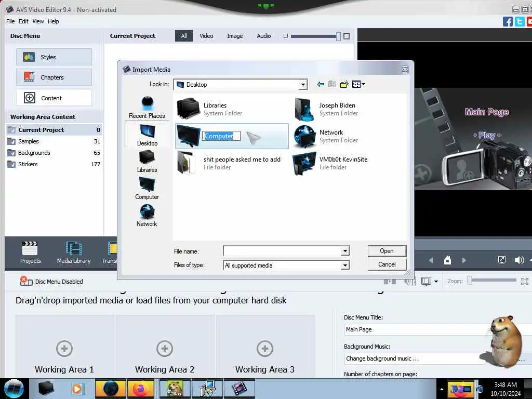Open the Help menu
The image size is (532, 399).
[54, 21]
